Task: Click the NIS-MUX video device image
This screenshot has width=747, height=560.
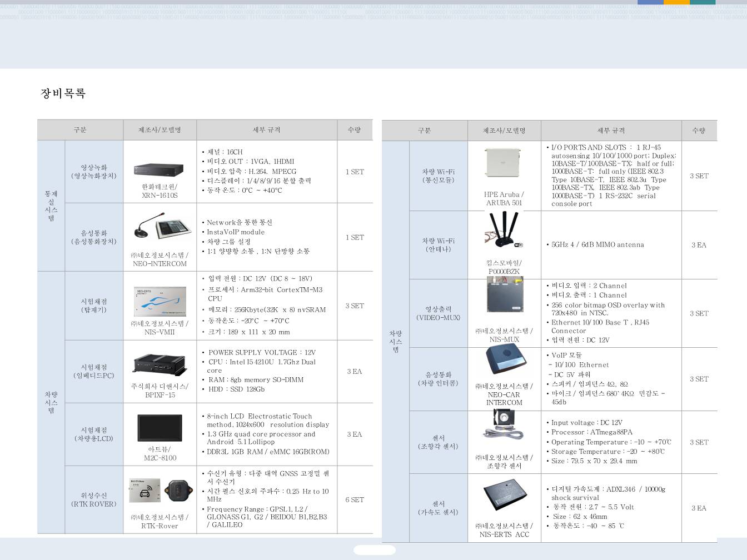Action: (x=505, y=294)
